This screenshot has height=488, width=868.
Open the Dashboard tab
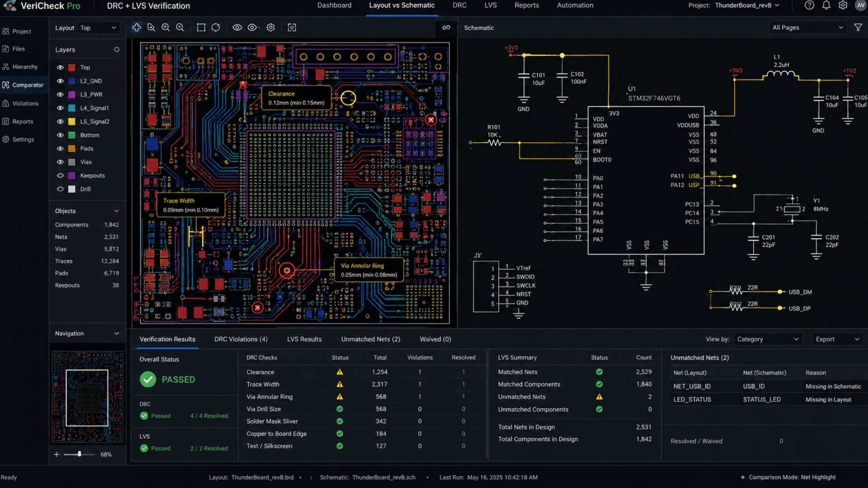coord(334,5)
